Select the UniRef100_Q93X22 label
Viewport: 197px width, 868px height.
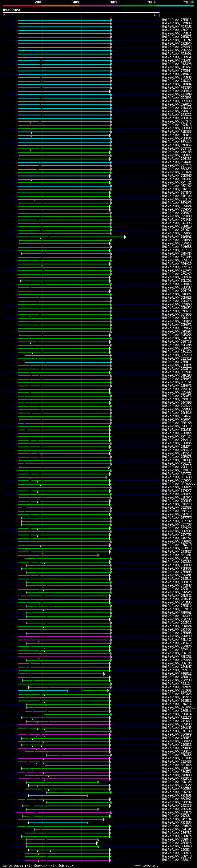(x=177, y=115)
